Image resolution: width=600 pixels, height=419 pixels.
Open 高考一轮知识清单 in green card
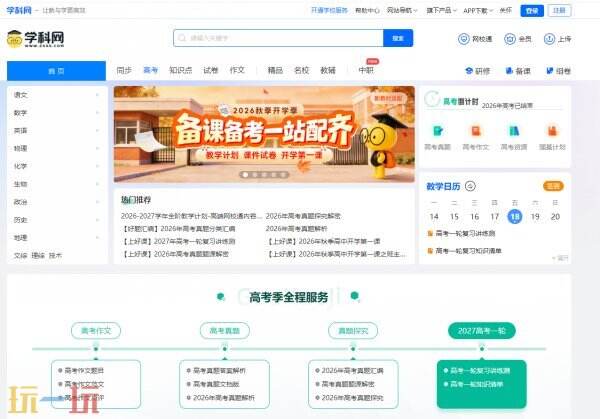pos(476,384)
